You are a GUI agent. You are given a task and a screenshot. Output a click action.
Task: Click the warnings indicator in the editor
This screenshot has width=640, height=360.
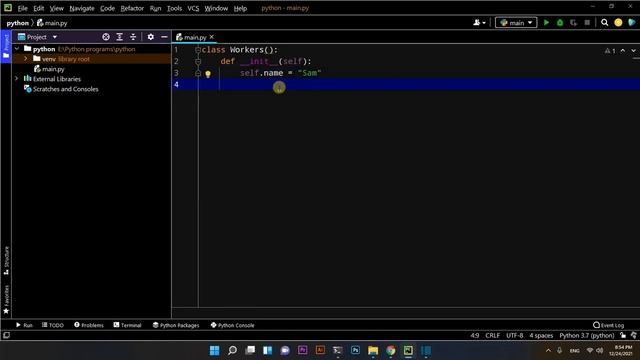pyautogui.click(x=610, y=51)
